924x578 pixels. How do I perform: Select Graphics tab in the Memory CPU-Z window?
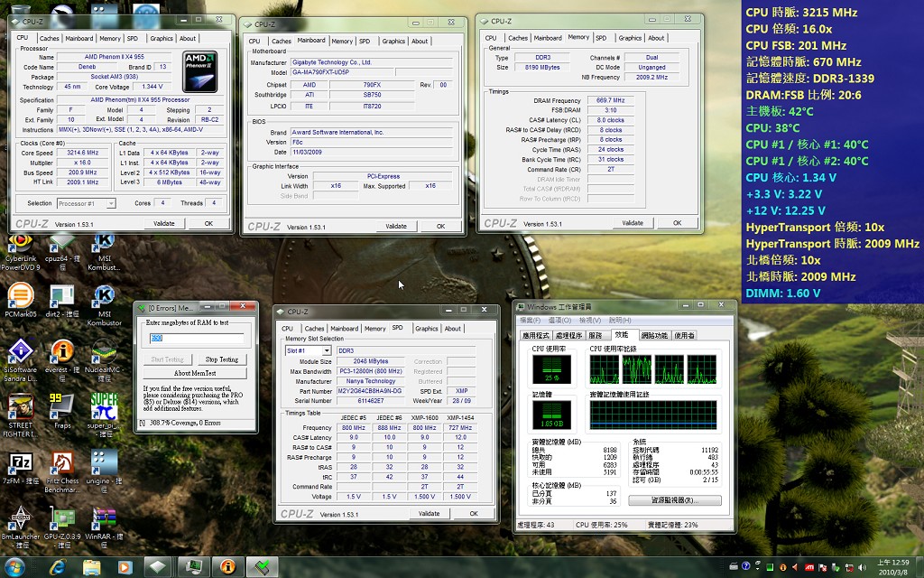pos(629,38)
